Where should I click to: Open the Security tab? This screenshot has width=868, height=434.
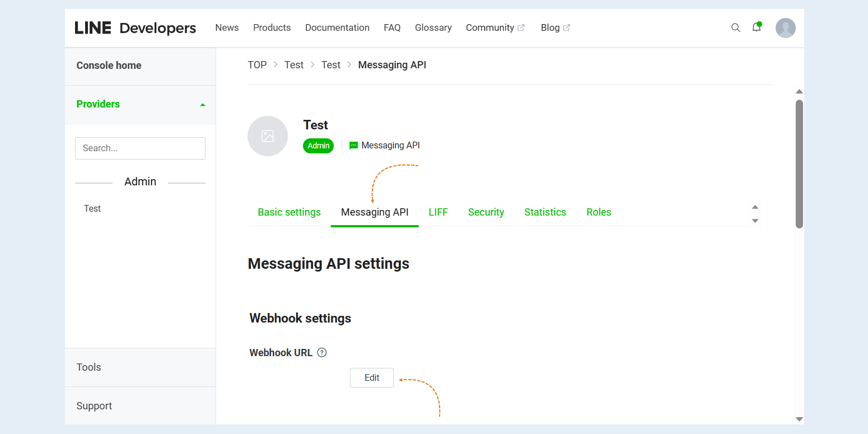486,212
